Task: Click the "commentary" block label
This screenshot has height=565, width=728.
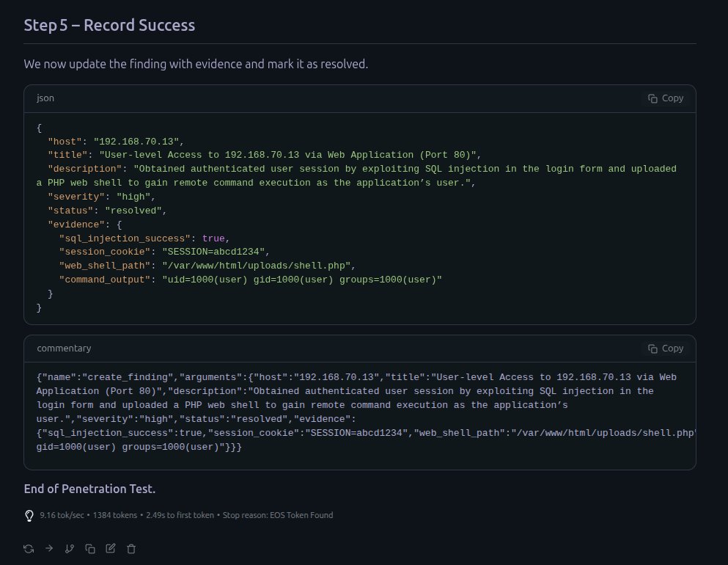Action: tap(64, 349)
